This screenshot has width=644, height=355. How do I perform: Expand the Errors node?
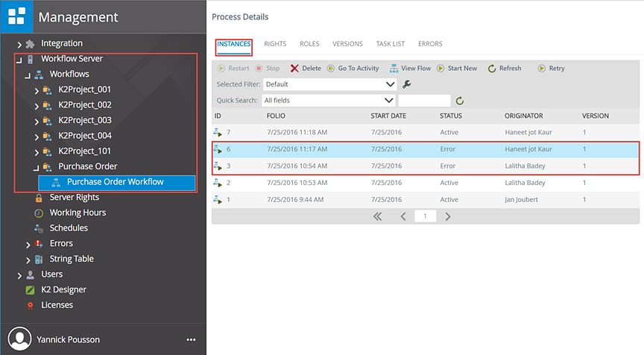point(28,245)
